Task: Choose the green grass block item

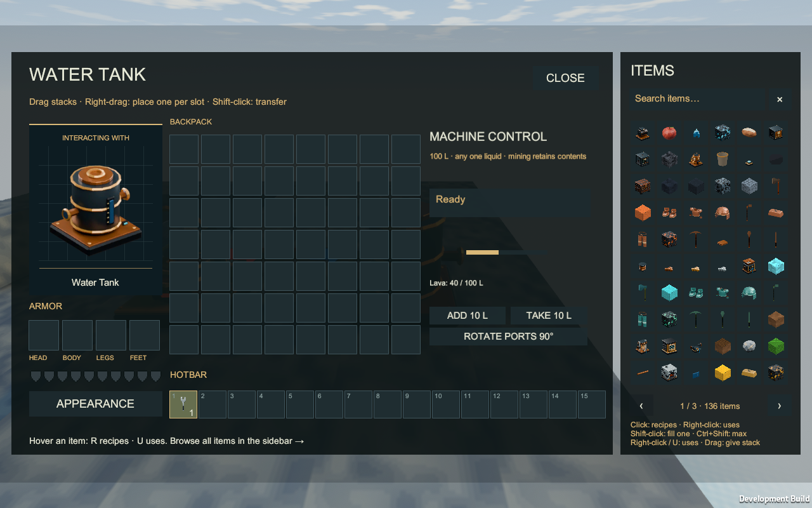Action: pos(776,346)
